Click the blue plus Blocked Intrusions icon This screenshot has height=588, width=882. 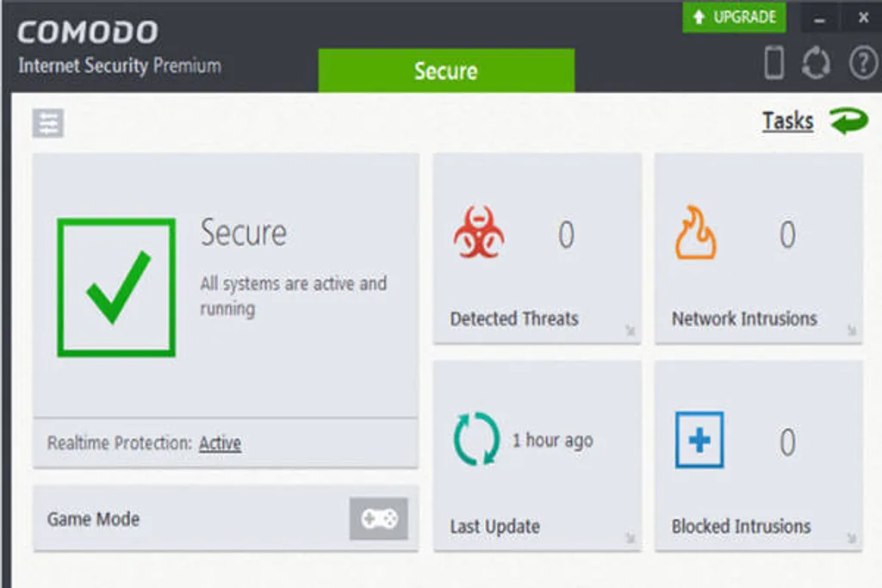[x=699, y=440]
